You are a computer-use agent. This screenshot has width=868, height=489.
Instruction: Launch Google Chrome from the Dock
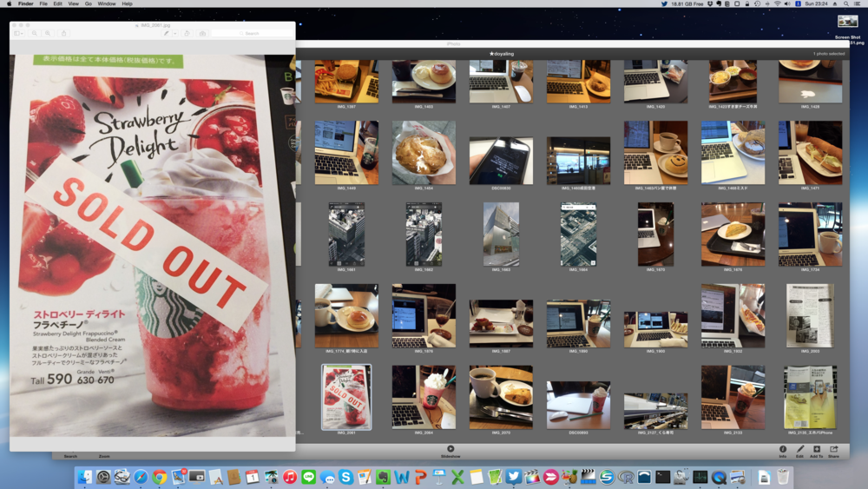pyautogui.click(x=160, y=477)
